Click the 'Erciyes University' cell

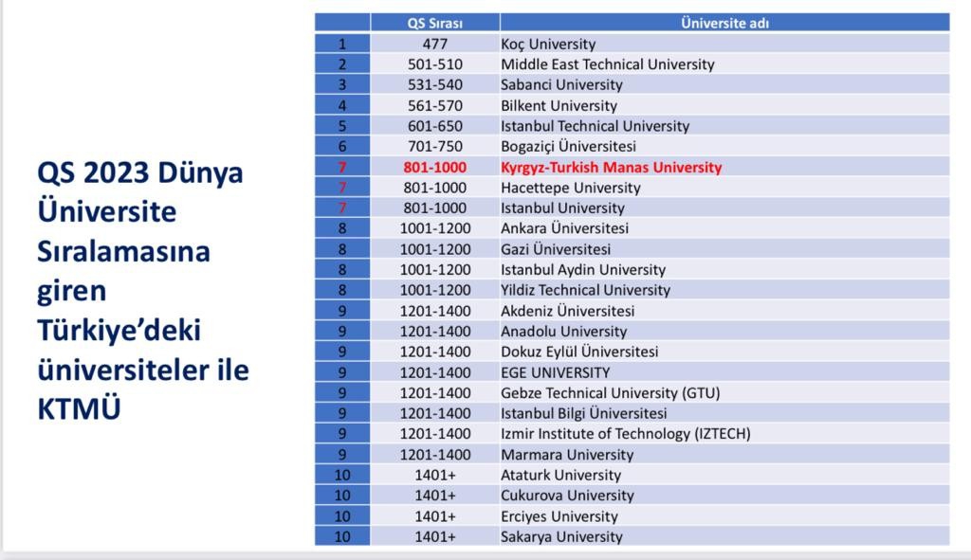click(724, 516)
